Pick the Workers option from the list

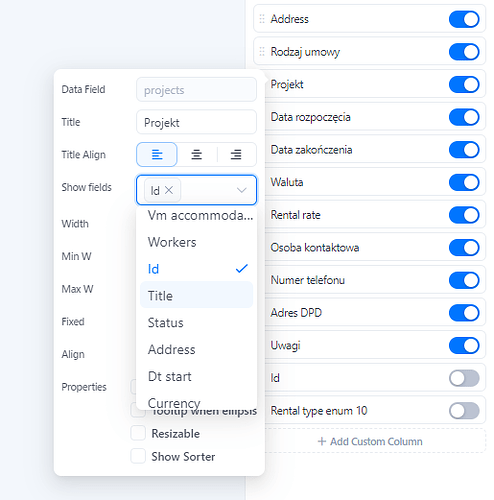click(197, 242)
